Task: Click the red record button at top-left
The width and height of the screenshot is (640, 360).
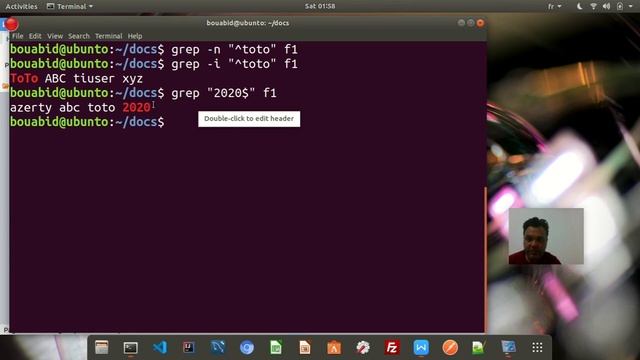Action: [x=11, y=24]
